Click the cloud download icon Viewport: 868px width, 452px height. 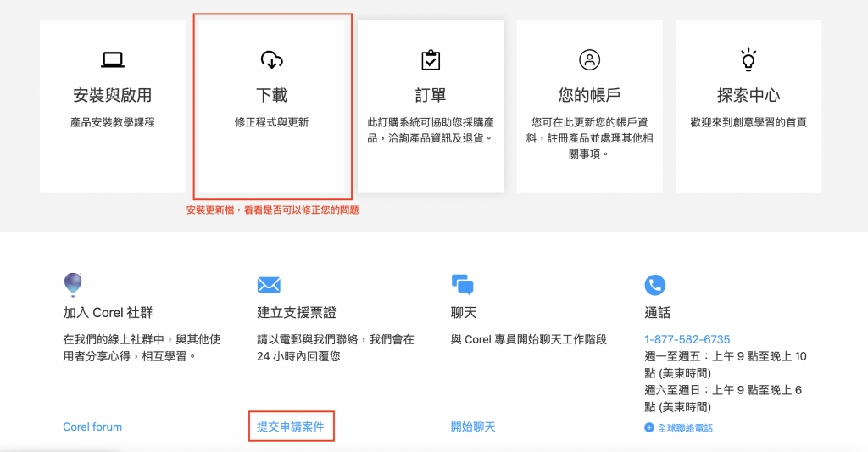coord(272,59)
